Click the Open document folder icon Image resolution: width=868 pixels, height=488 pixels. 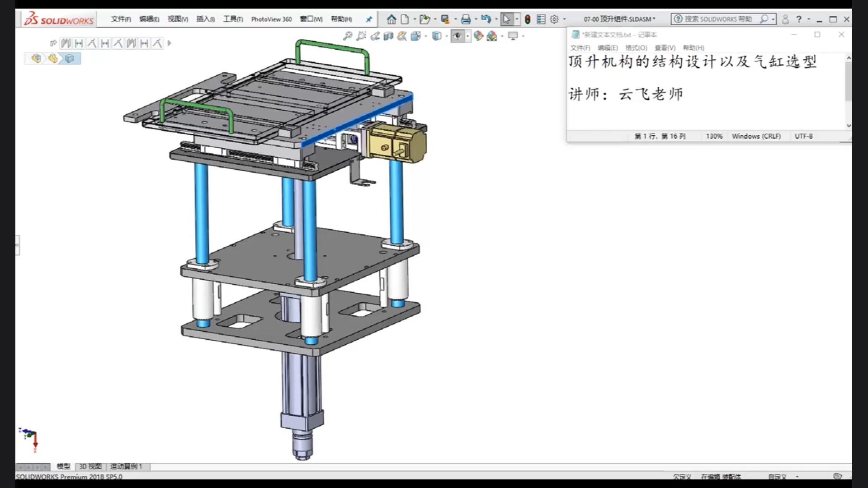coord(424,19)
